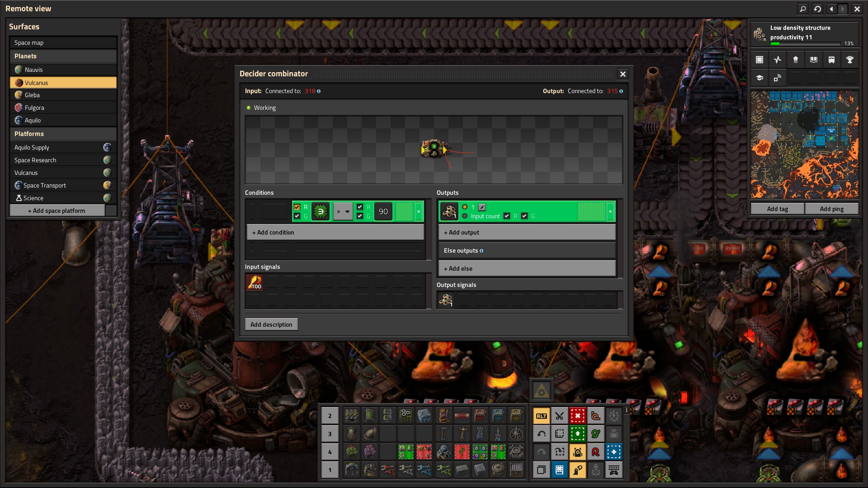Switch to the Gleba surface

coord(63,95)
